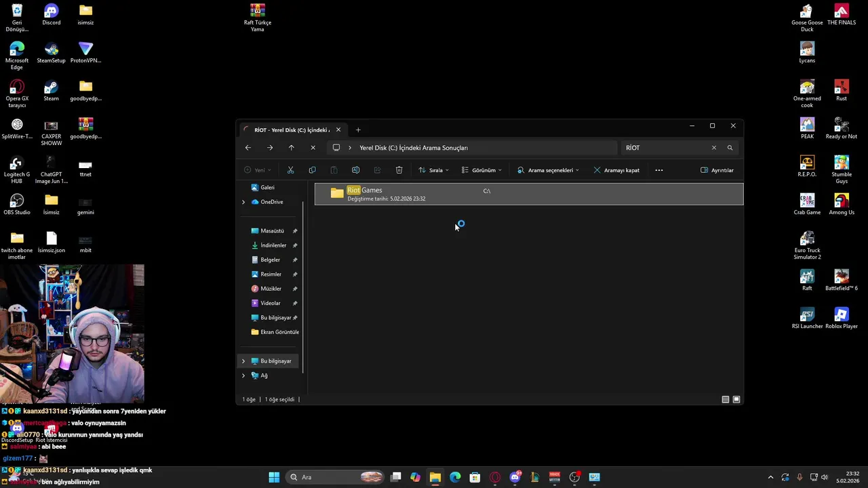This screenshot has height=488, width=868.
Task: Select the PEAK desktop shortcut
Action: [807, 129]
